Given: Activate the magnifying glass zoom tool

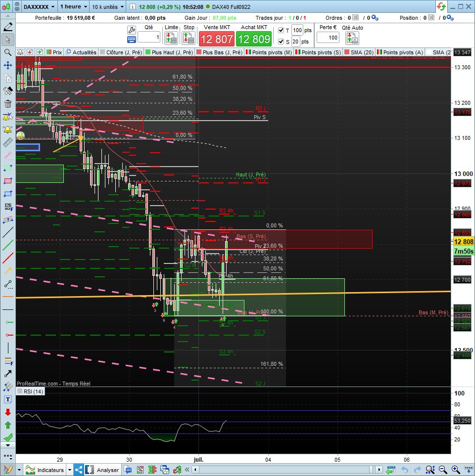Looking at the screenshot, I should (8, 52).
